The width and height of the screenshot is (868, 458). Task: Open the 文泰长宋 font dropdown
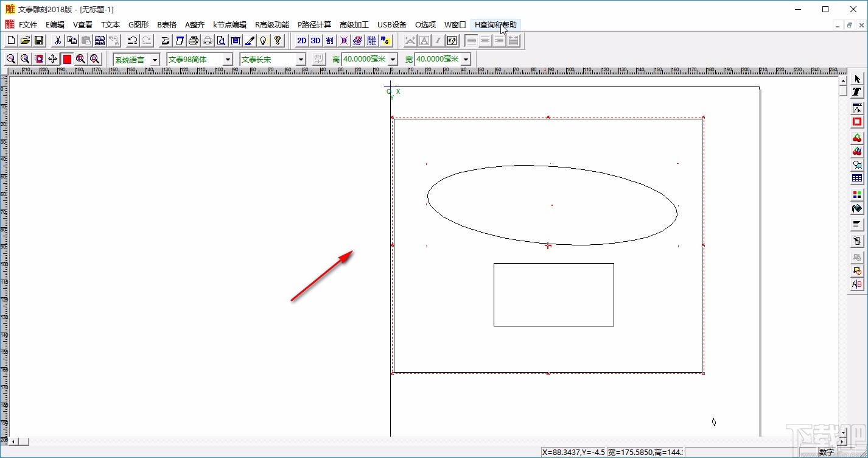point(301,59)
